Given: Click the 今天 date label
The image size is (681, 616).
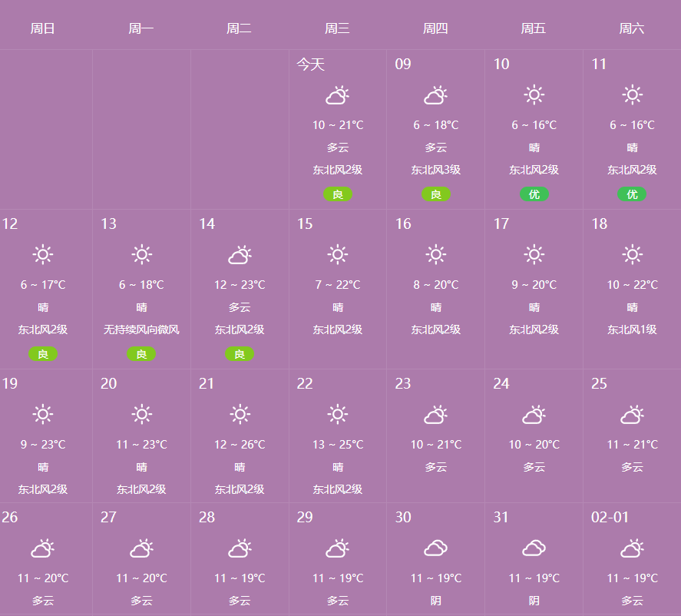Looking at the screenshot, I should coord(310,65).
